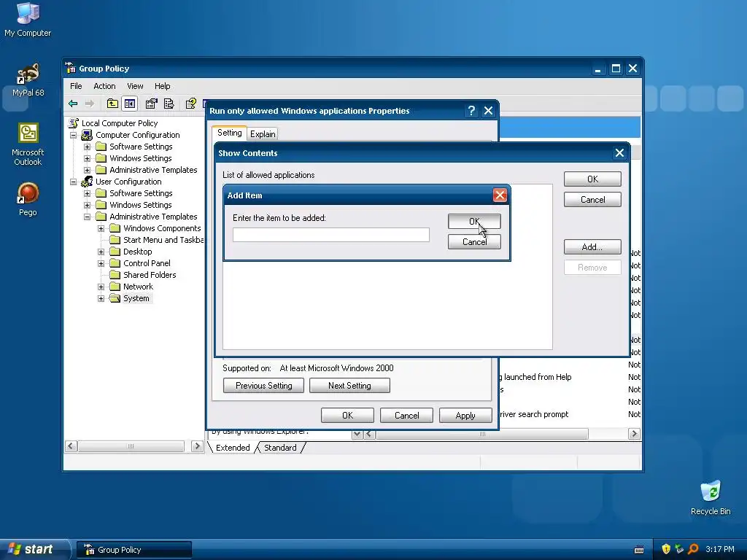747x560 pixels.
Task: Click the help question mark in Properties title bar
Action: tap(471, 111)
